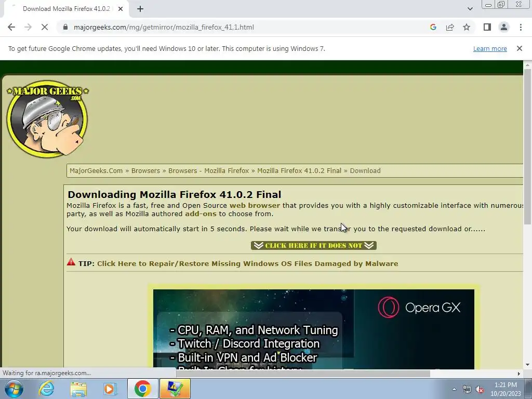Open the clock showing 1:21 PM
This screenshot has width=532, height=399.
[506, 389]
